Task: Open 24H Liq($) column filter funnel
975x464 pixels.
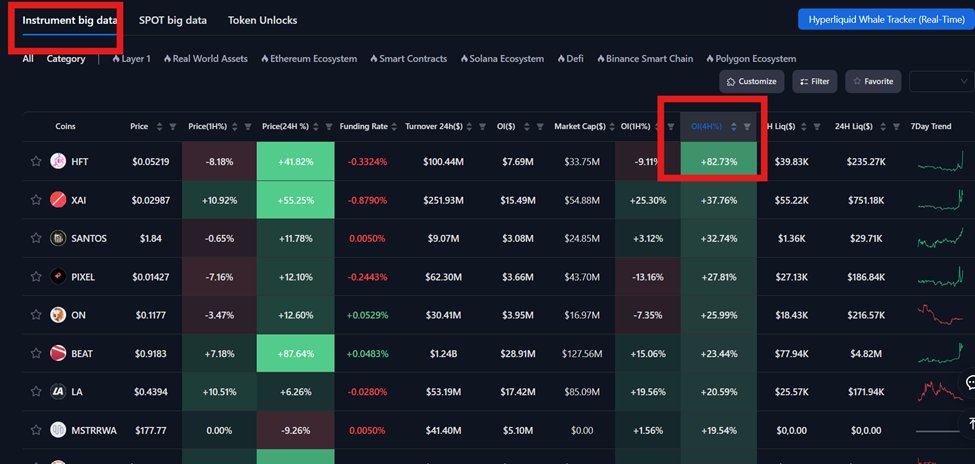Action: (x=896, y=127)
